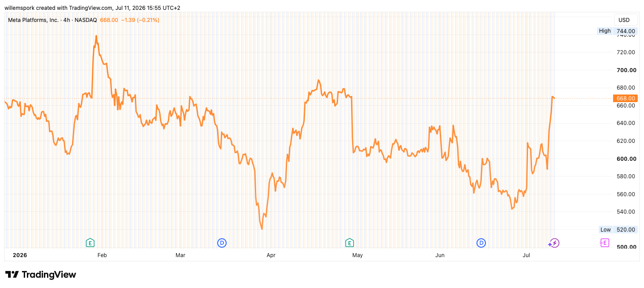This screenshot has width=644, height=288.
Task: Click the Meta Platforms, Inc. symbol title
Action: (34, 20)
